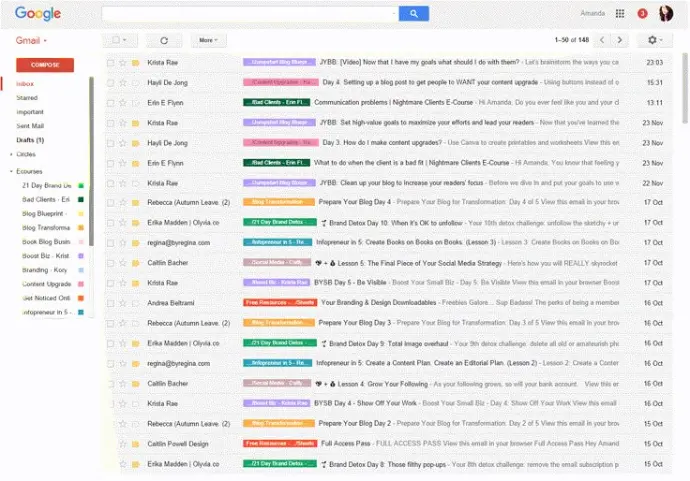Open the Gmail product switcher dropdown
The width and height of the screenshot is (690, 481).
point(31,40)
